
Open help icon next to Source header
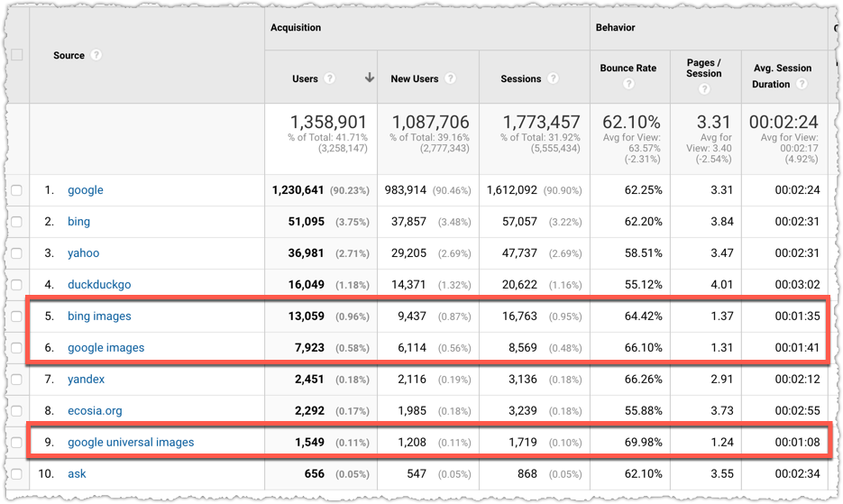pos(96,55)
